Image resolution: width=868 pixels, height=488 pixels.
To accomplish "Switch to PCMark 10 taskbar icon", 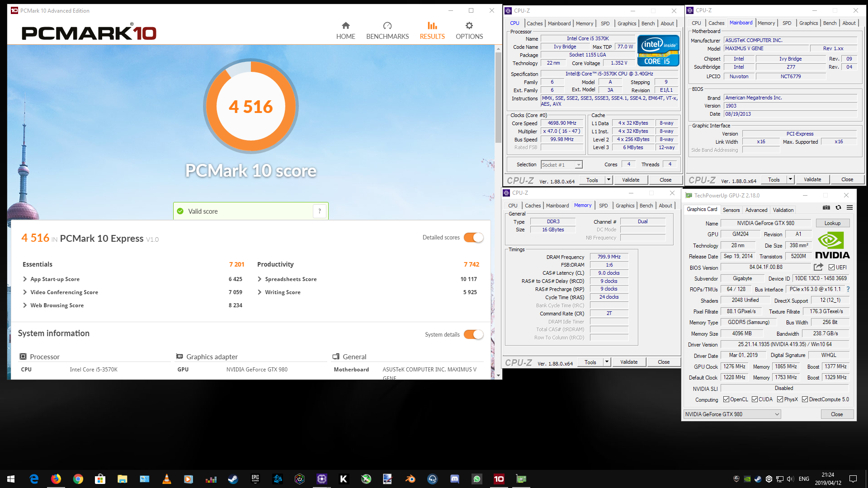I will (x=499, y=479).
